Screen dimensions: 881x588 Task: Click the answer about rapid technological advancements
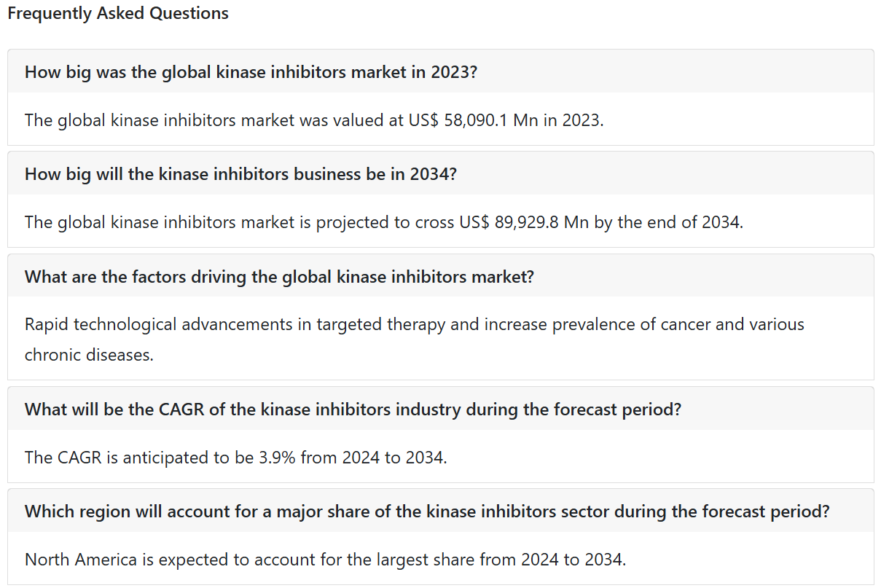tap(415, 340)
